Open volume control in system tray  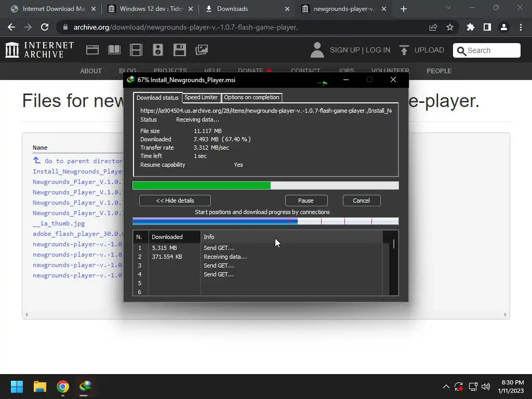486,387
